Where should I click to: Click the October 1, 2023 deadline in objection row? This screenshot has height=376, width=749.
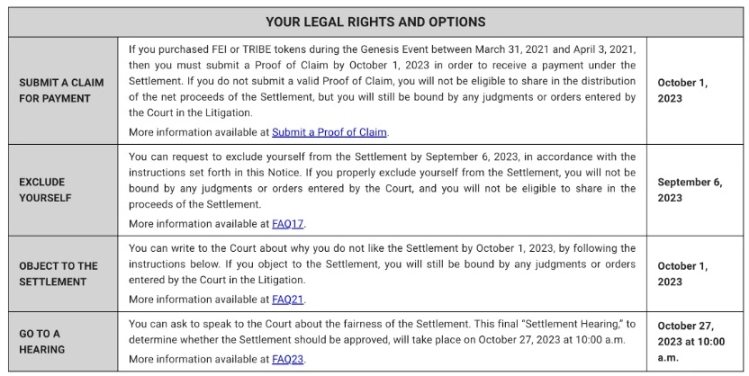[x=683, y=274]
